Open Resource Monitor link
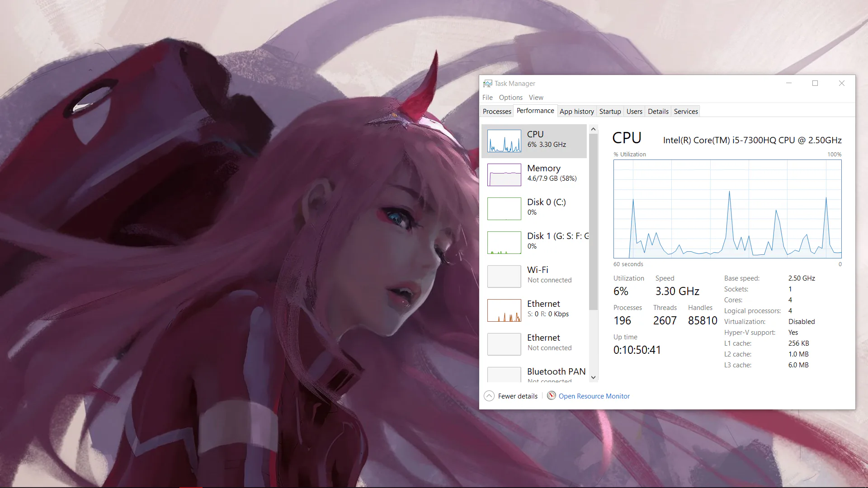This screenshot has height=488, width=868. [x=594, y=396]
